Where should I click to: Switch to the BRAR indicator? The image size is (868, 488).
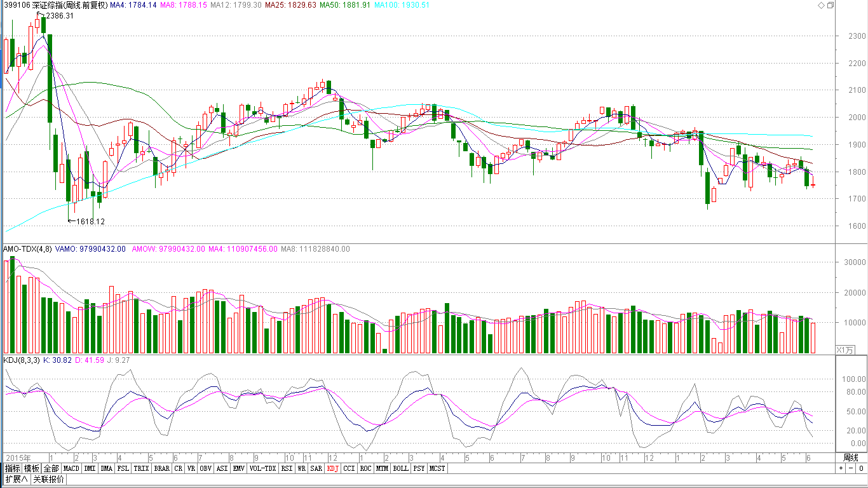(162, 468)
